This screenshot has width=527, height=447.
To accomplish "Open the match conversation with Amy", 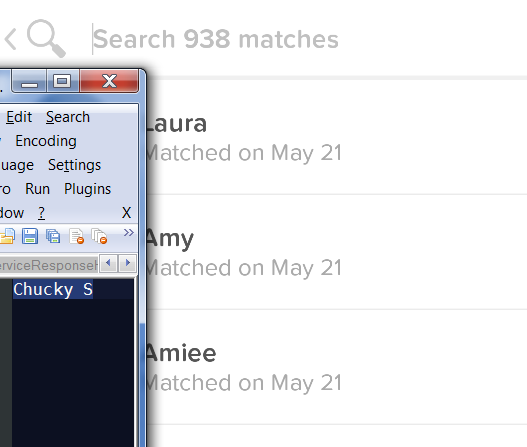I will pyautogui.click(x=336, y=252).
